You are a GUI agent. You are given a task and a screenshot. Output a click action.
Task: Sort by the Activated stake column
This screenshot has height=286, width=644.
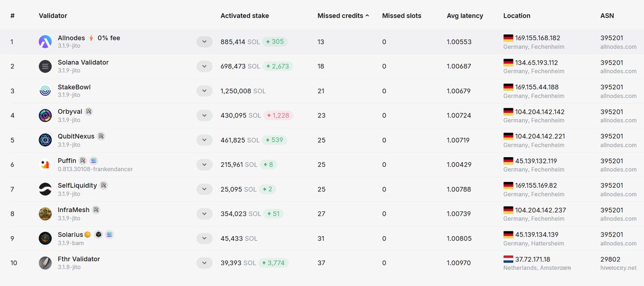coord(245,16)
